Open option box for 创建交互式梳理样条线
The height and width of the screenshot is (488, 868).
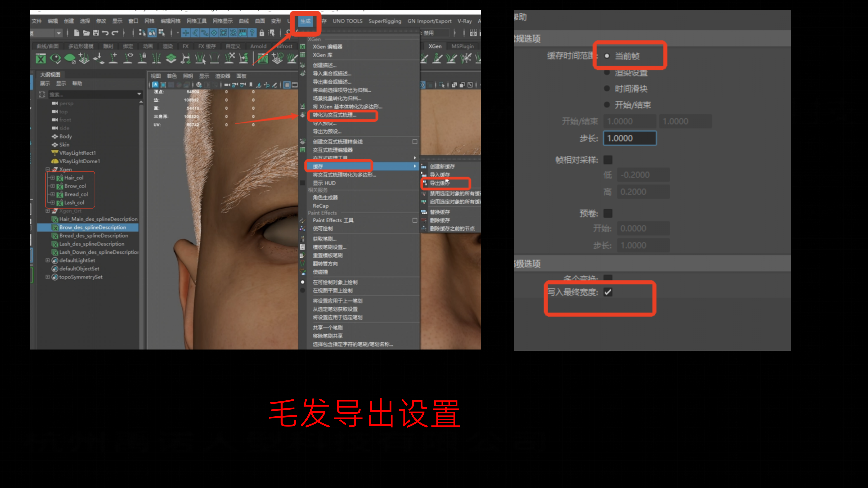(x=415, y=142)
